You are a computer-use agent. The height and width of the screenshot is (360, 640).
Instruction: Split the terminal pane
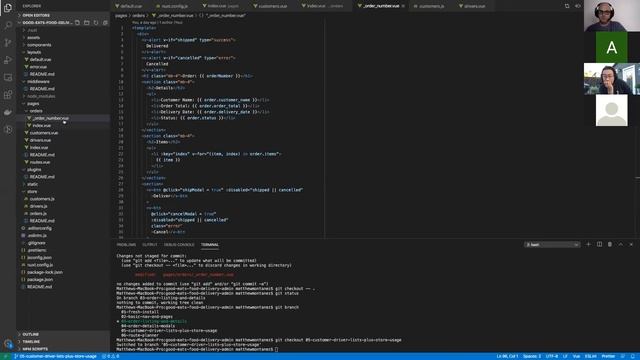(599, 244)
